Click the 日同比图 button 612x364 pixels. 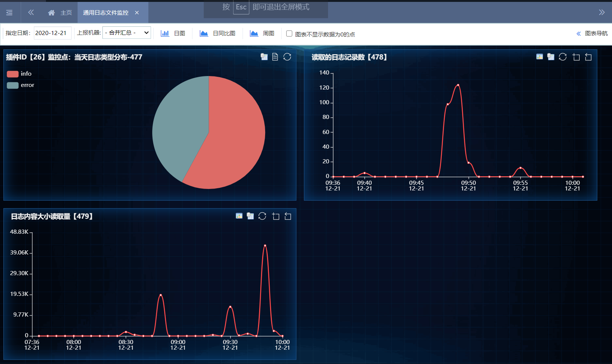(x=218, y=34)
